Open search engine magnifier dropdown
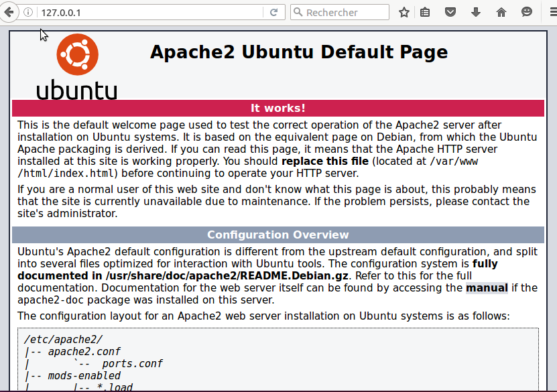 (298, 13)
